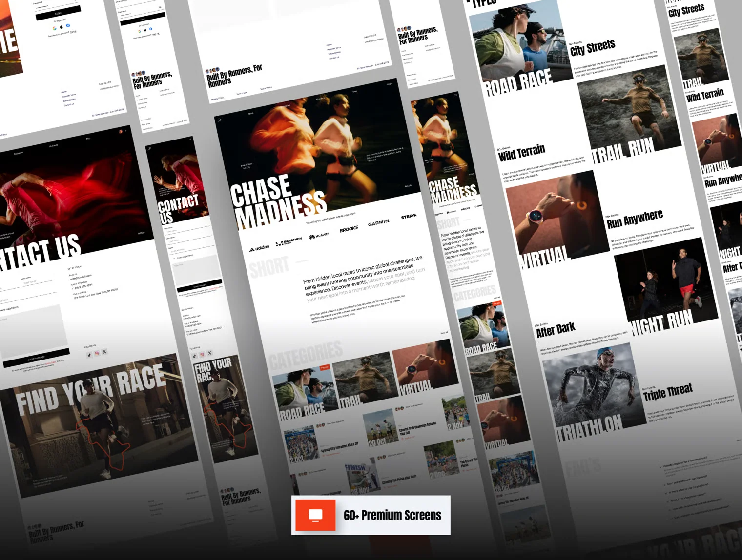Click the Run Anywhere heading on race types page
This screenshot has height=560, width=742.
click(635, 219)
